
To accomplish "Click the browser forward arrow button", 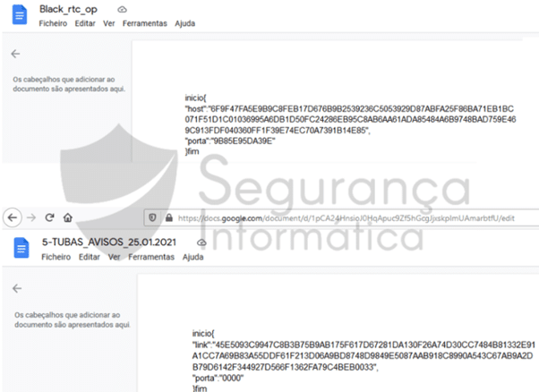I will (30, 217).
